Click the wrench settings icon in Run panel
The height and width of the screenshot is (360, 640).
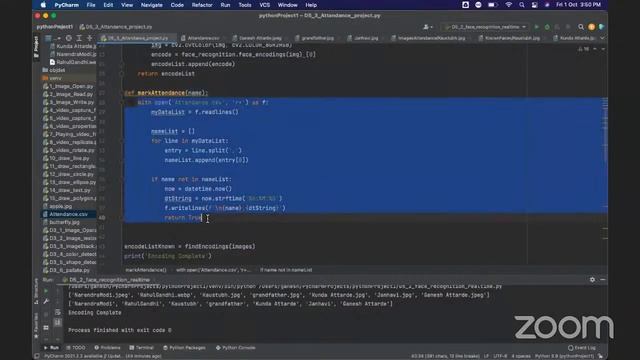point(46,302)
